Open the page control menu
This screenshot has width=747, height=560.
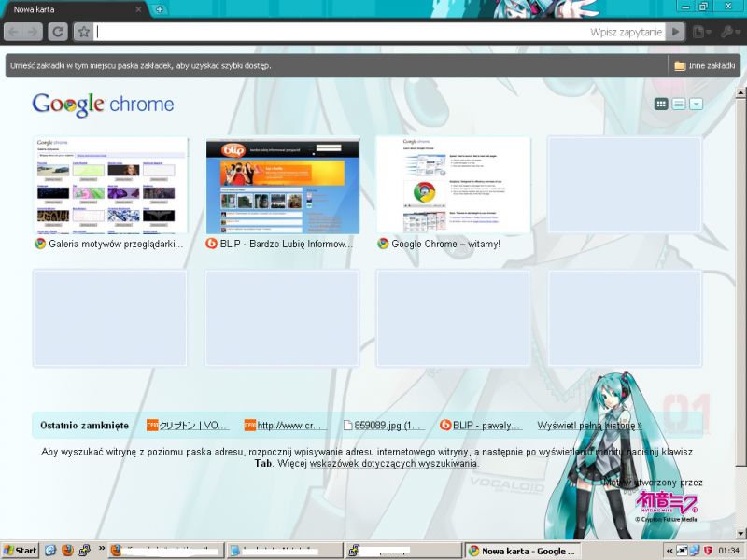coord(701,32)
